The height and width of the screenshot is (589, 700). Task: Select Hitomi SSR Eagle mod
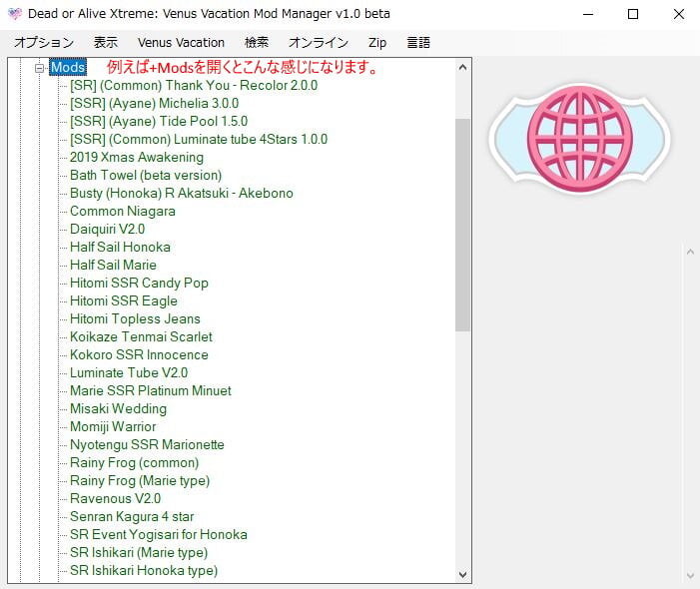coord(124,300)
